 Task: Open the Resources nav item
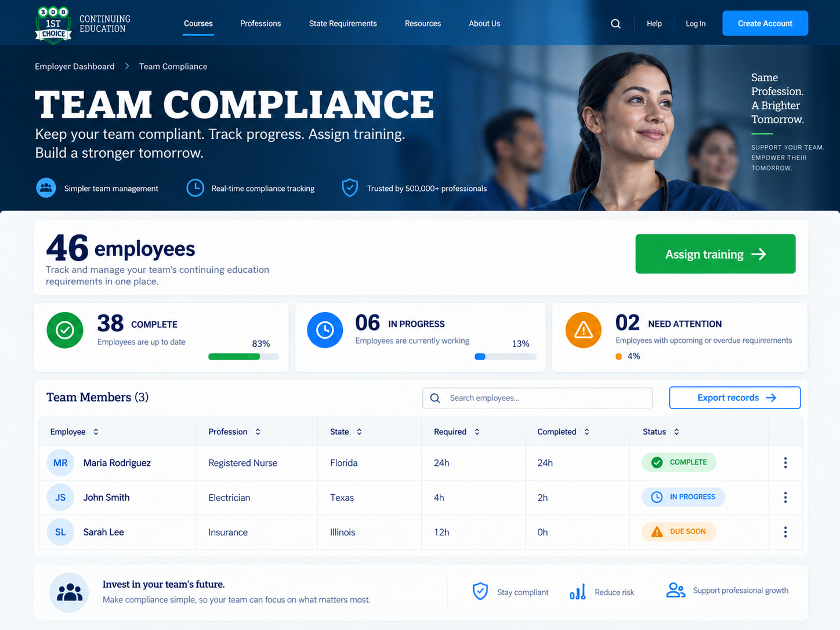coord(423,24)
